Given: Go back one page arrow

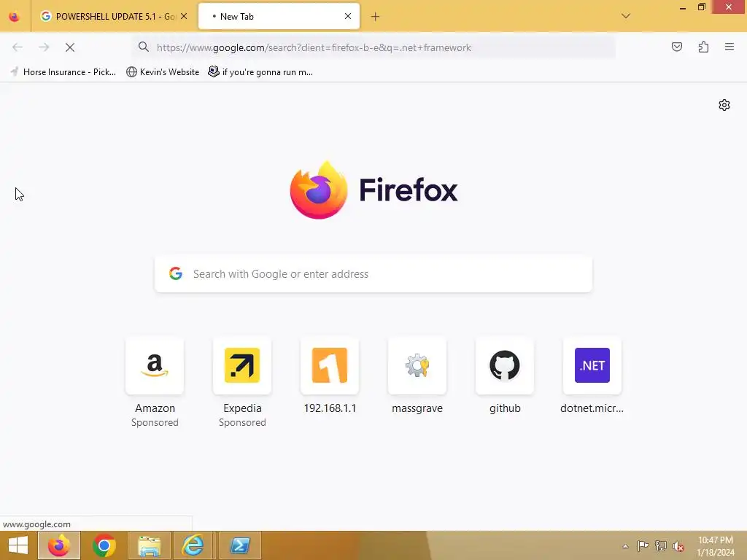Looking at the screenshot, I should pos(18,47).
